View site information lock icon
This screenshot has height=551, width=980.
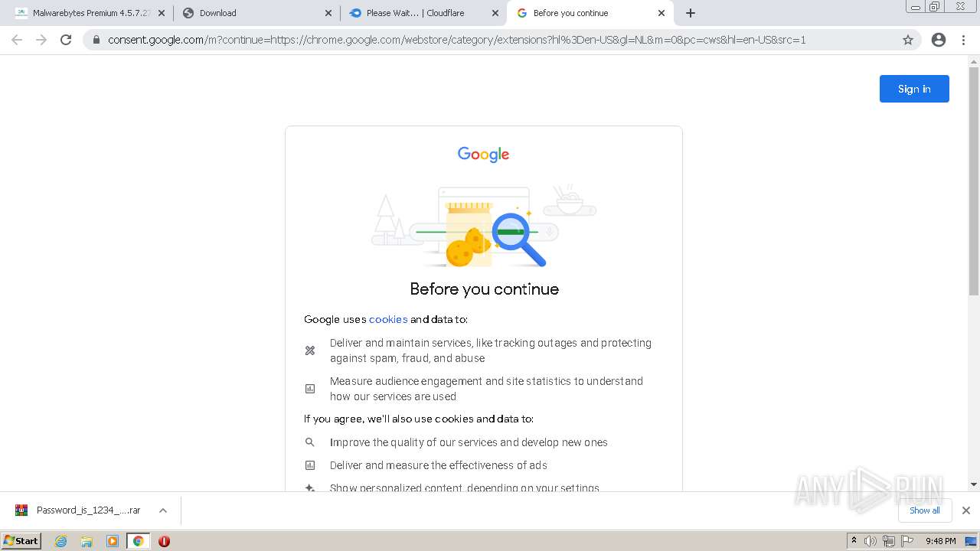click(96, 40)
